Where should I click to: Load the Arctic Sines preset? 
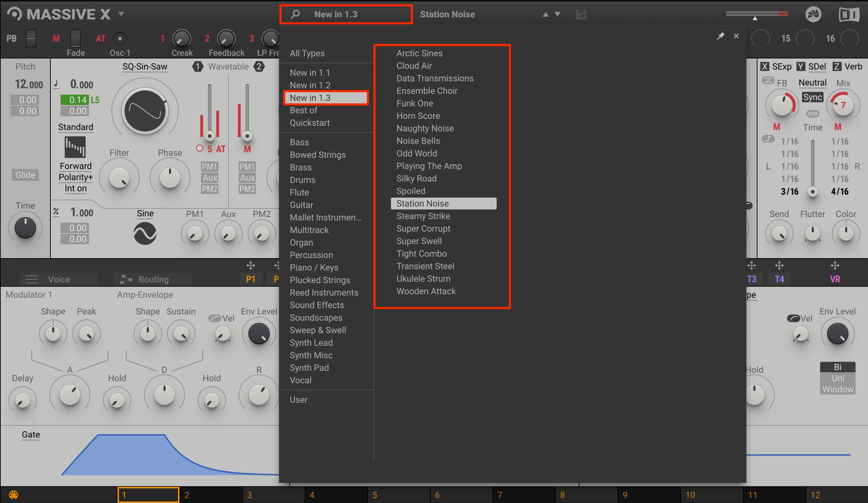click(x=419, y=53)
